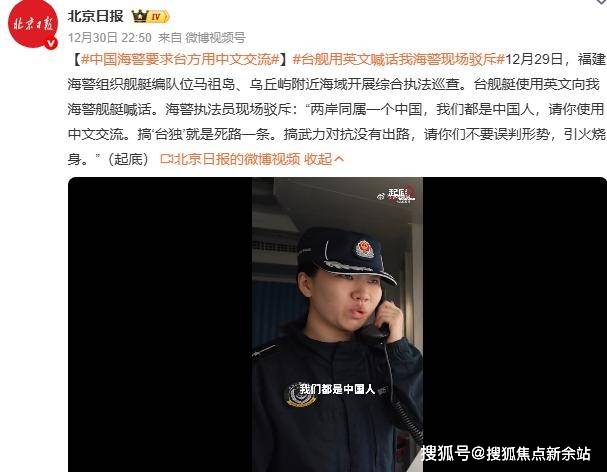Open the 北京日报 username profile link
The height and width of the screenshot is (472, 607).
(x=96, y=16)
